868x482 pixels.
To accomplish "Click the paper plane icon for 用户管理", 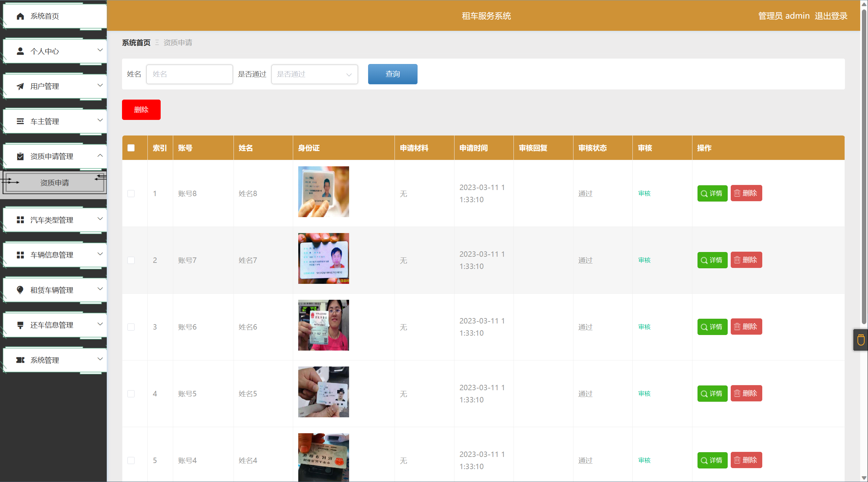I will [20, 86].
